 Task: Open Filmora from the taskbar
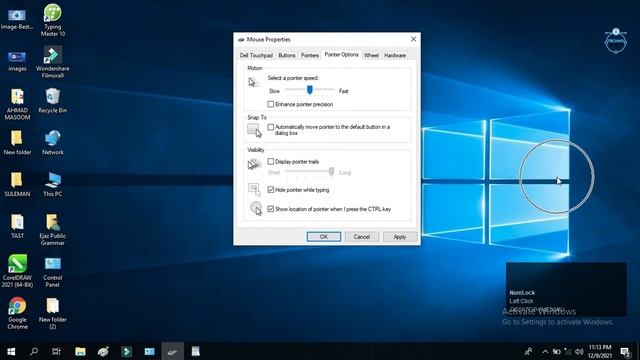tap(126, 351)
